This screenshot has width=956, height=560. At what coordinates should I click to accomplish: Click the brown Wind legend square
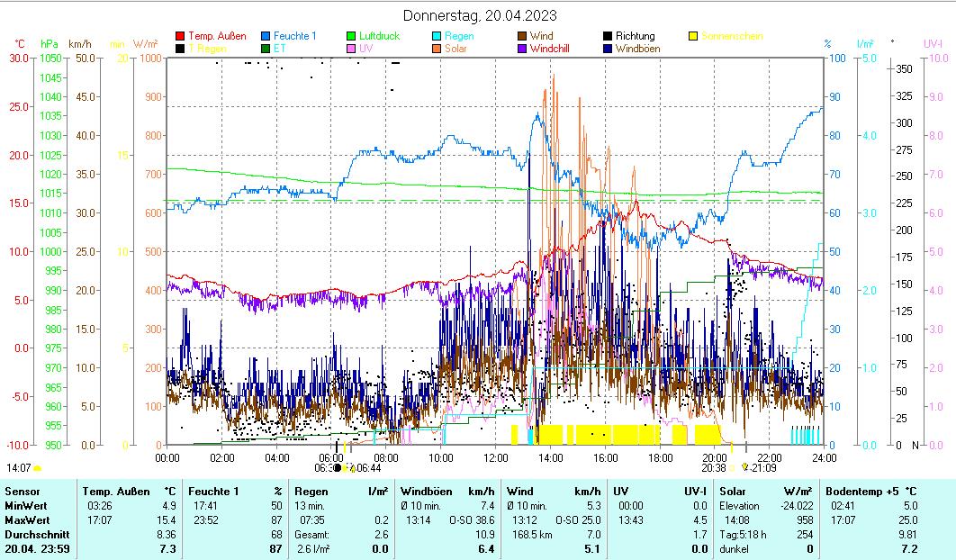pyautogui.click(x=523, y=37)
